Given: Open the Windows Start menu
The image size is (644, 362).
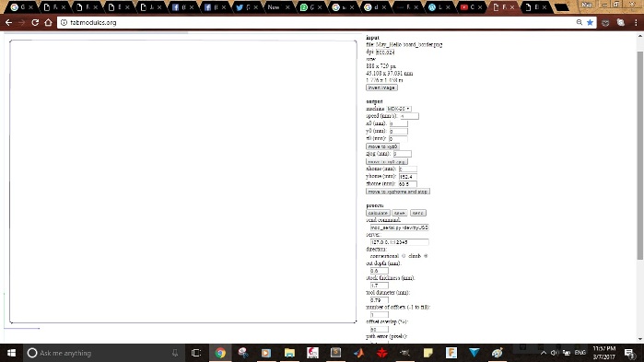Looking at the screenshot, I should coord(11,353).
